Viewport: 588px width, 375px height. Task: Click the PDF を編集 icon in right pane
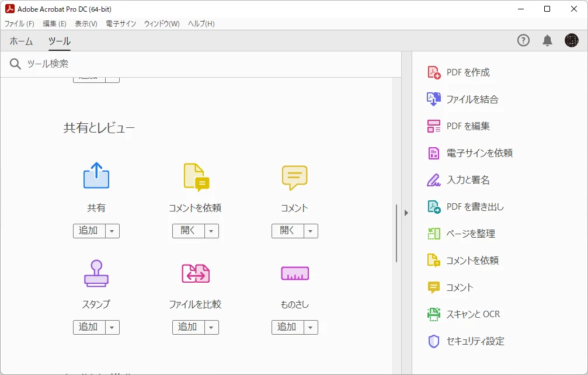[x=434, y=126]
